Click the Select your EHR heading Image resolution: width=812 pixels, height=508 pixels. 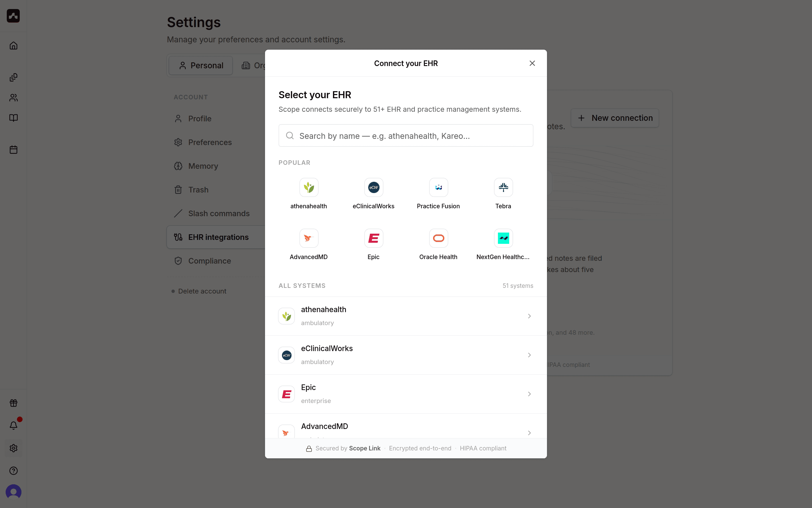(x=315, y=95)
